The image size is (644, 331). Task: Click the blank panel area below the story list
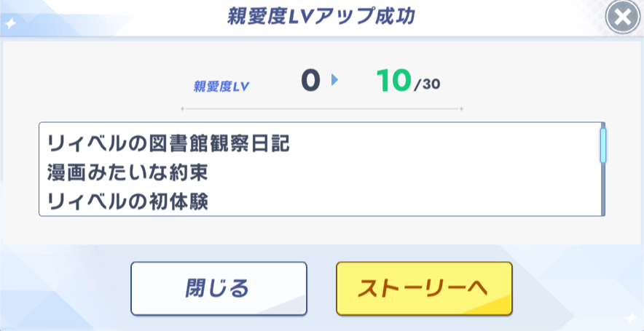(321, 230)
